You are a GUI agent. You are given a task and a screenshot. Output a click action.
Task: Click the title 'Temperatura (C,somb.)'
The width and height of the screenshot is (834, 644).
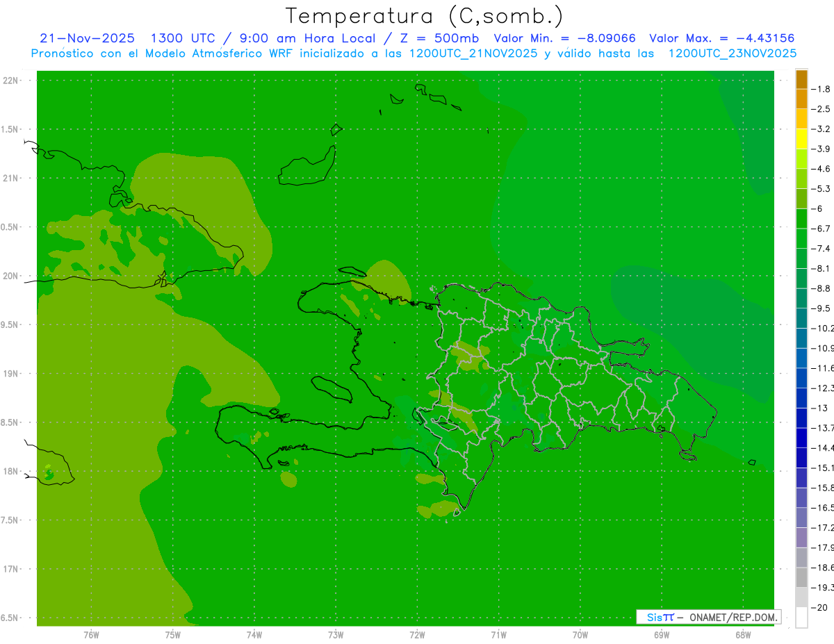pyautogui.click(x=424, y=16)
